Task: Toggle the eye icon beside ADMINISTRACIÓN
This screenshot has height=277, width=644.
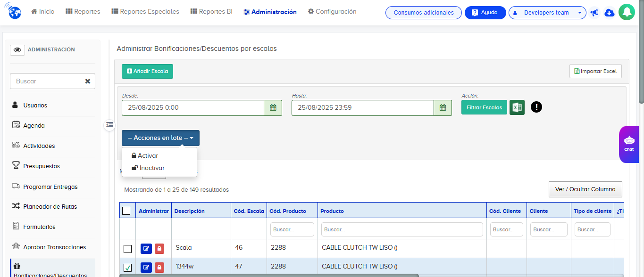Action: 17,50
